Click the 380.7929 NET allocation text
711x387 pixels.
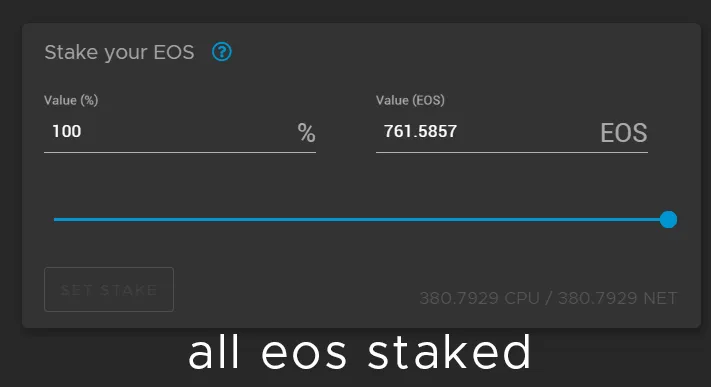click(x=618, y=298)
